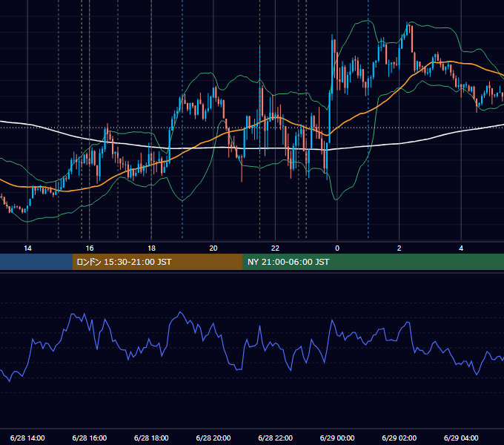Click the hour label 22 on time axis
The width and height of the screenshot is (504, 445).
275,248
